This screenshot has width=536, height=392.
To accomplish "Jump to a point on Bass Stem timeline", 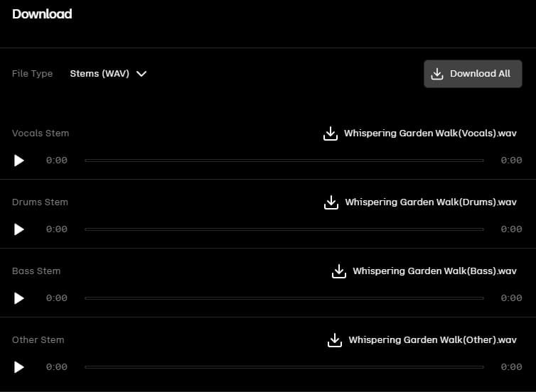I will point(284,298).
